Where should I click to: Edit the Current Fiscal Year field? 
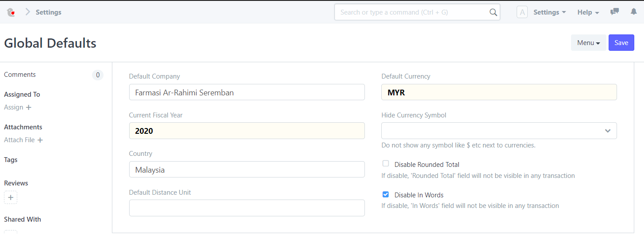[x=247, y=131]
